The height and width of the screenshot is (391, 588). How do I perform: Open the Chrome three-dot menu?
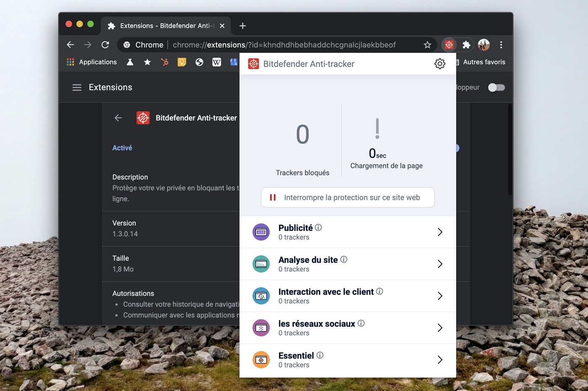pos(501,45)
